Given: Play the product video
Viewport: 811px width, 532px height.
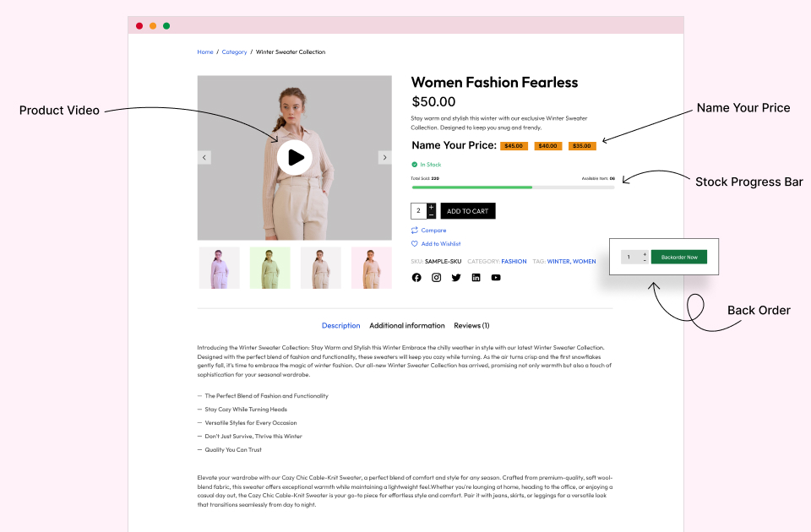Looking at the screenshot, I should [294, 157].
